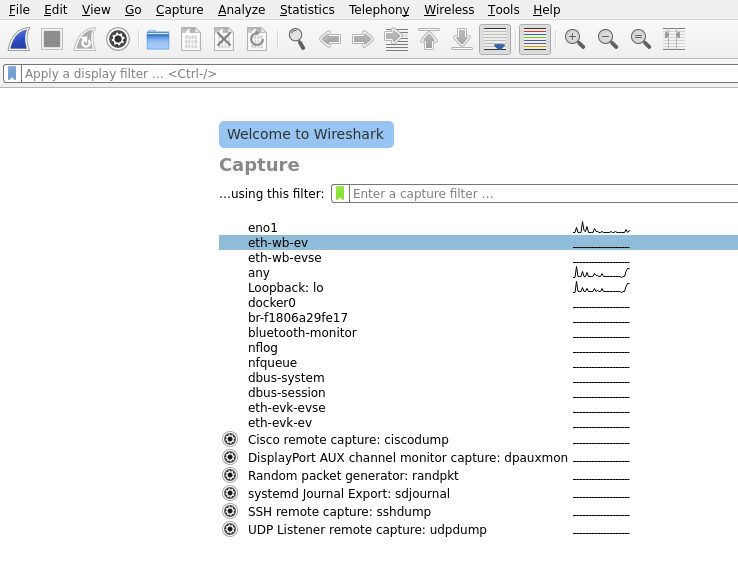Select the eth-wb-ev interface
This screenshot has height=574, width=738.
pos(478,243)
